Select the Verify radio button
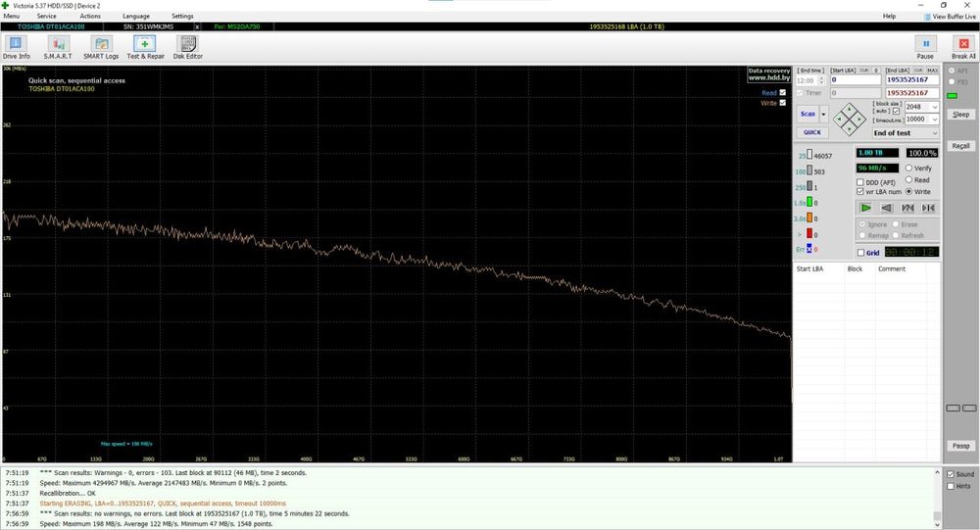The width and height of the screenshot is (980, 530). pyautogui.click(x=908, y=169)
